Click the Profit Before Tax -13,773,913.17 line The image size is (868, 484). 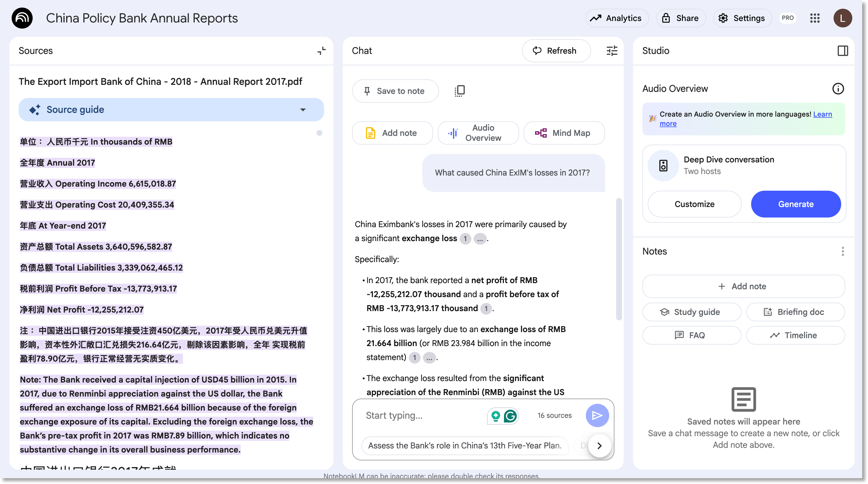(98, 289)
